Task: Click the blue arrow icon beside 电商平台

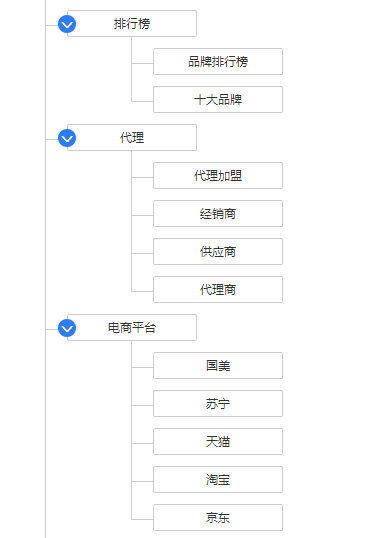Action: tap(67, 328)
